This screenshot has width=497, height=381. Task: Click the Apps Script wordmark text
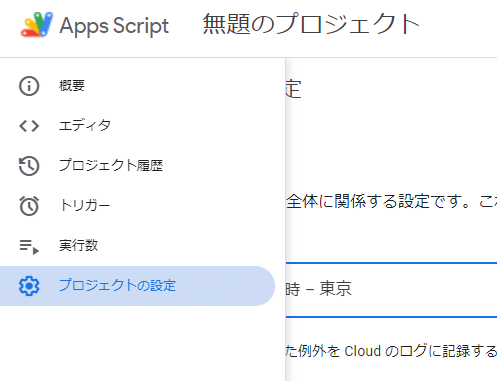tap(114, 26)
